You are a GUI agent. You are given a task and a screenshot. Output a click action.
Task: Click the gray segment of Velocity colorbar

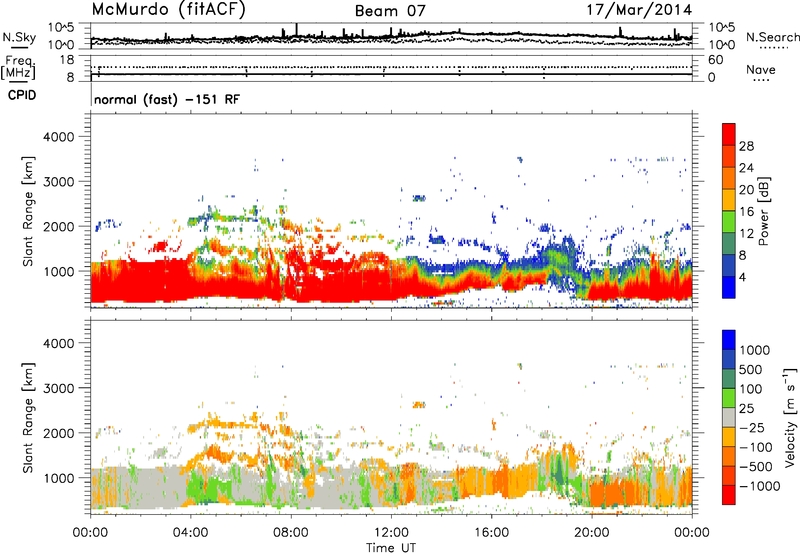729,417
